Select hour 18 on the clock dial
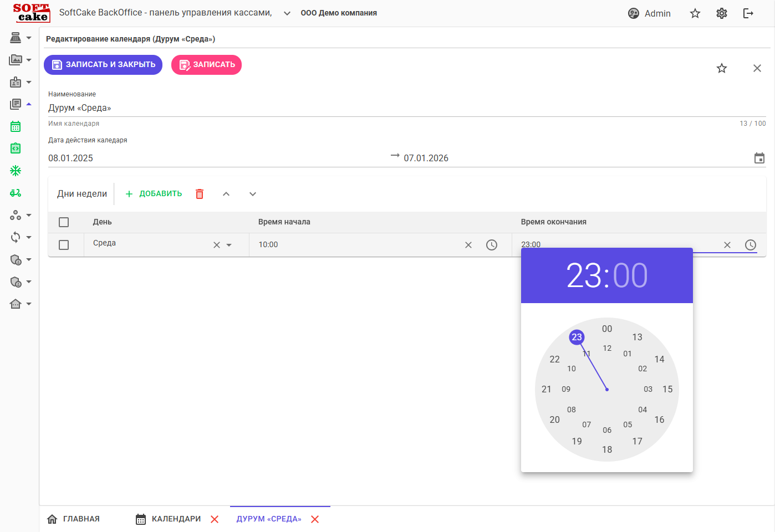 coord(607,449)
